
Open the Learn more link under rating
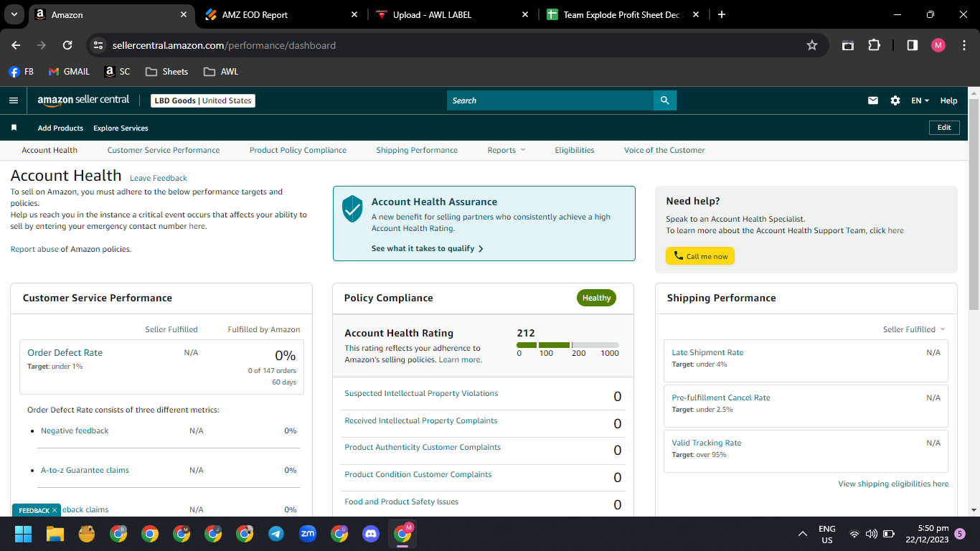(460, 359)
